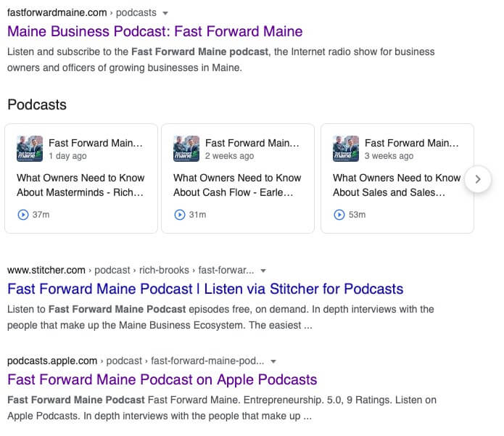Viewport: 504px width, 436px height.
Task: Expand dropdown arrow next to podcasts.apple.com breadcrumb
Action: click(273, 361)
